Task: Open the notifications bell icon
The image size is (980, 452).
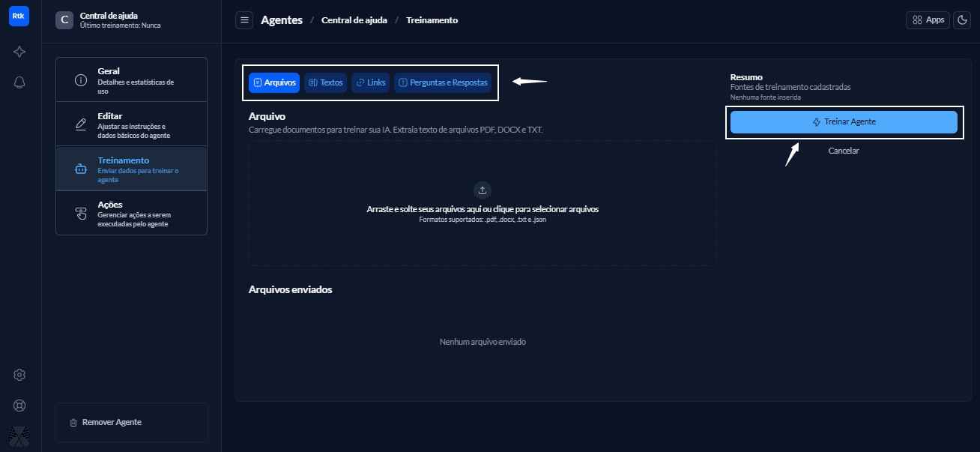Action: tap(19, 82)
